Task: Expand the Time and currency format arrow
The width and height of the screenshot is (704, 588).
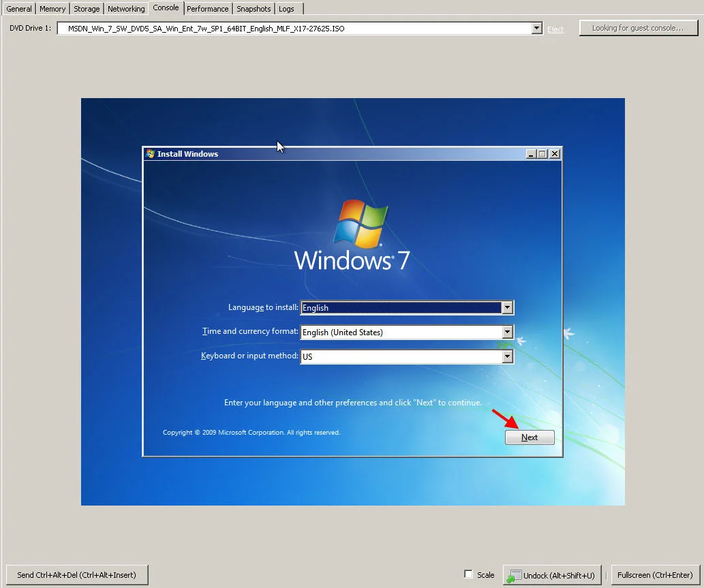Action: (507, 332)
